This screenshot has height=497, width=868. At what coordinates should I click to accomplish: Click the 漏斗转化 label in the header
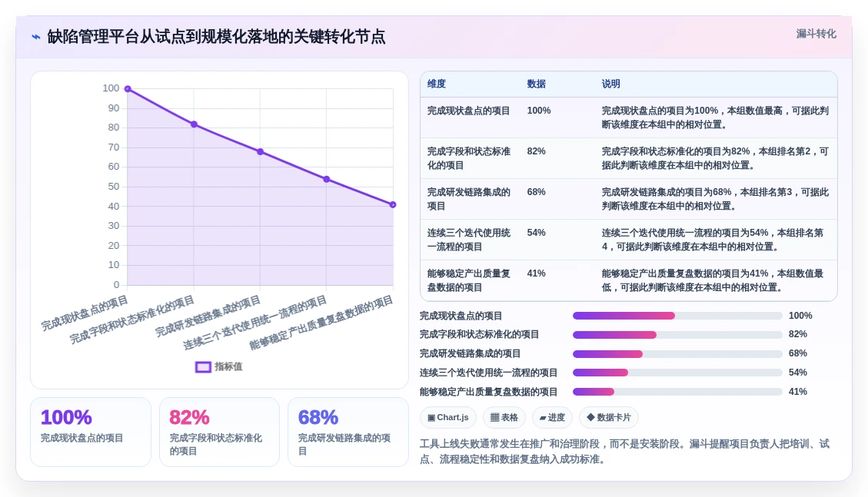point(816,34)
